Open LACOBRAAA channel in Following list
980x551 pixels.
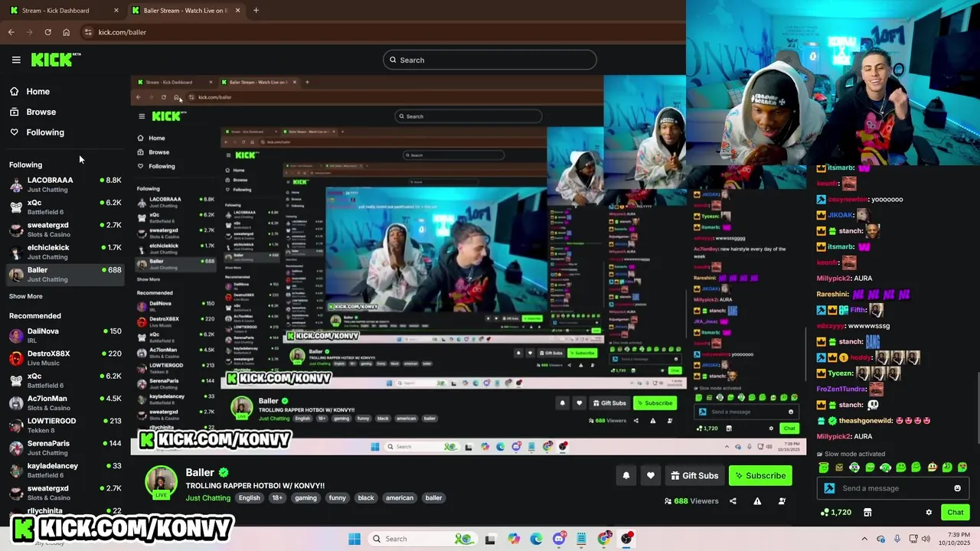[x=65, y=184]
